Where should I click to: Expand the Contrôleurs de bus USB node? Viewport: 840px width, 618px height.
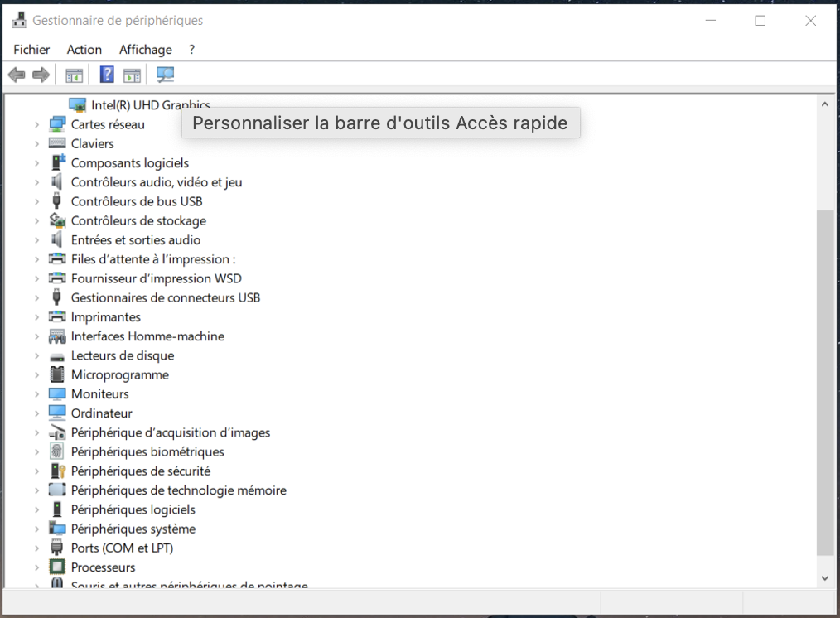[36, 201]
